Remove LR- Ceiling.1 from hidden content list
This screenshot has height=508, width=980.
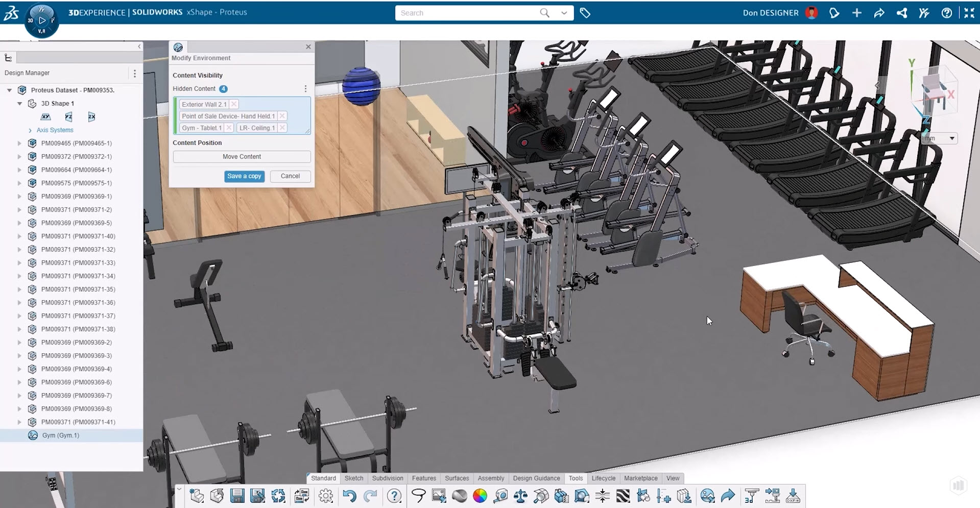(282, 128)
